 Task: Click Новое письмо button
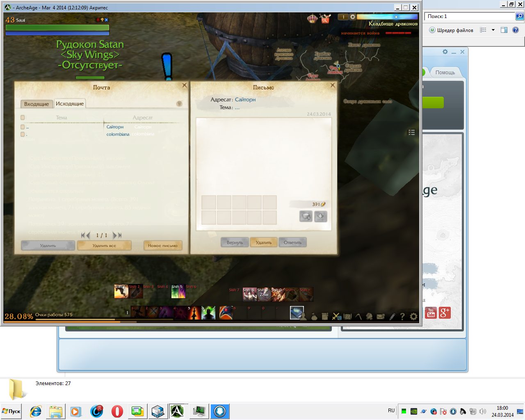pyautogui.click(x=163, y=246)
